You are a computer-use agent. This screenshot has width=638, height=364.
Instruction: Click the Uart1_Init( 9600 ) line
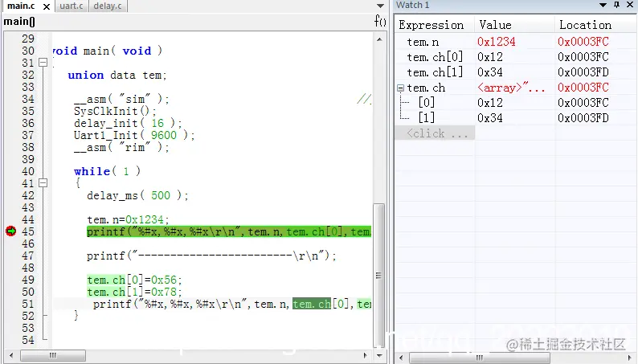(x=134, y=135)
